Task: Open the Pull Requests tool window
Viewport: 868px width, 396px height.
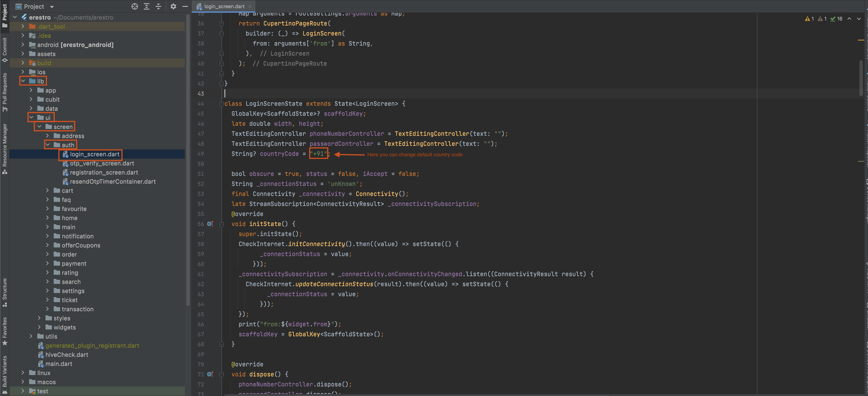Action: (x=5, y=92)
